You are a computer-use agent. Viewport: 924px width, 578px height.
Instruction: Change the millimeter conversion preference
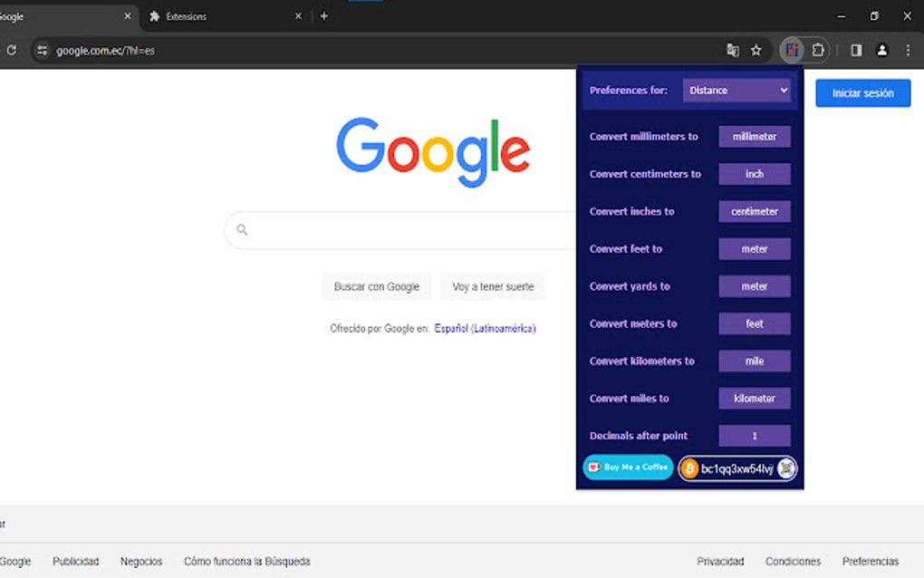755,136
